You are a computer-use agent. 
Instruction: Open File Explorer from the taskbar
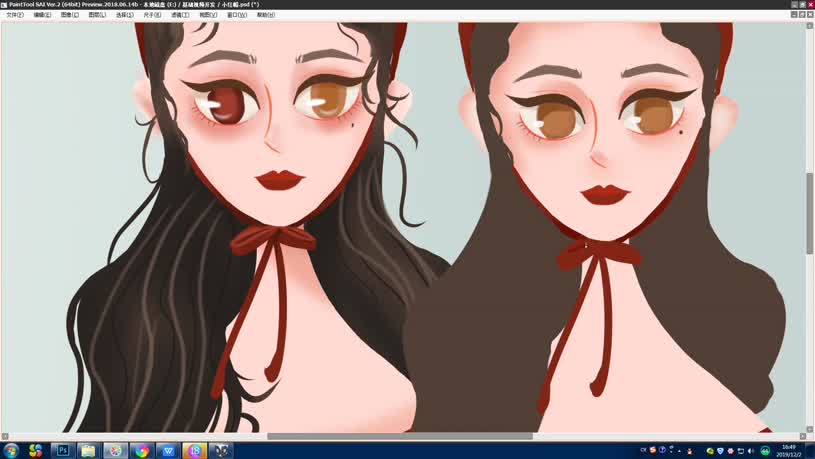click(x=89, y=450)
